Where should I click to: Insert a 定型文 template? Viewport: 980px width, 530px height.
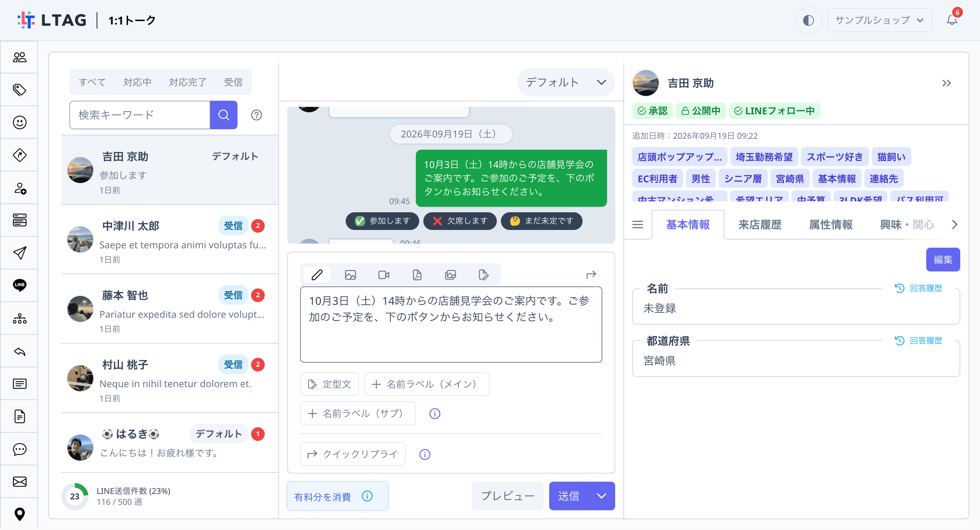tap(329, 384)
